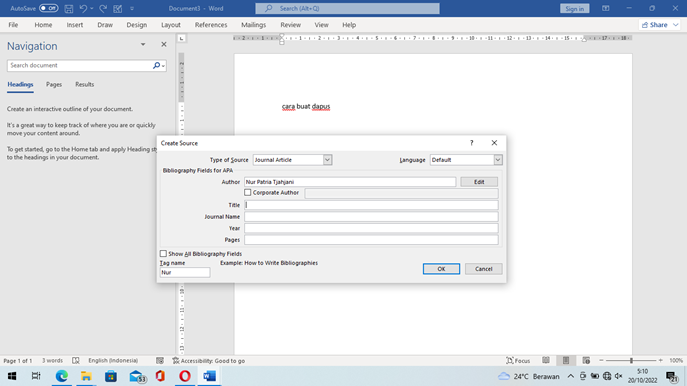Switch to Results tab in Navigation
The image size is (687, 386).
point(85,85)
